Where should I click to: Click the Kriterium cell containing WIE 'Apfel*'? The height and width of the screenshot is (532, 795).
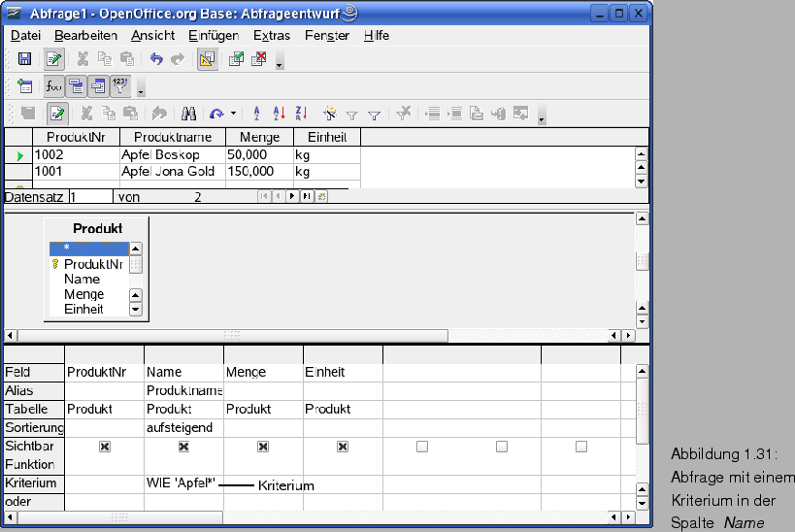[182, 483]
